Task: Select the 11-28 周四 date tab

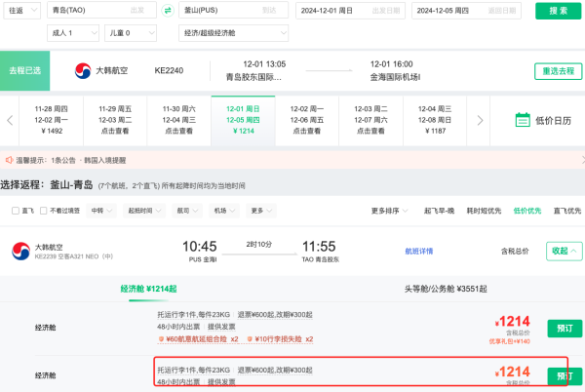Action: point(51,120)
